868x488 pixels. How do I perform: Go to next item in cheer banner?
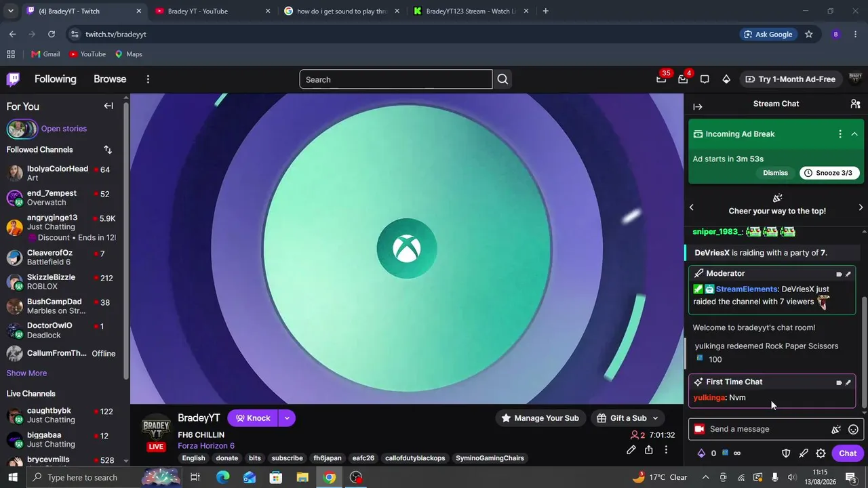click(x=861, y=207)
